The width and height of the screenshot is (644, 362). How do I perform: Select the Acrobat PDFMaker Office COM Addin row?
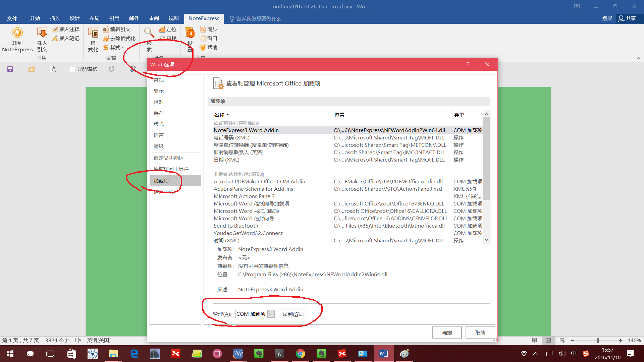(348, 182)
